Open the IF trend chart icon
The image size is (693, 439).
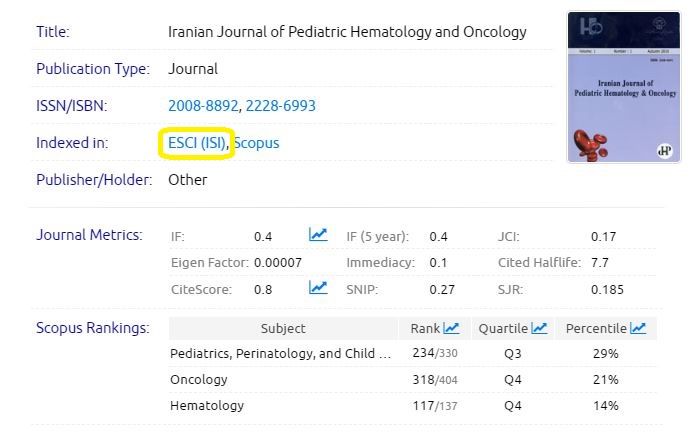click(318, 236)
